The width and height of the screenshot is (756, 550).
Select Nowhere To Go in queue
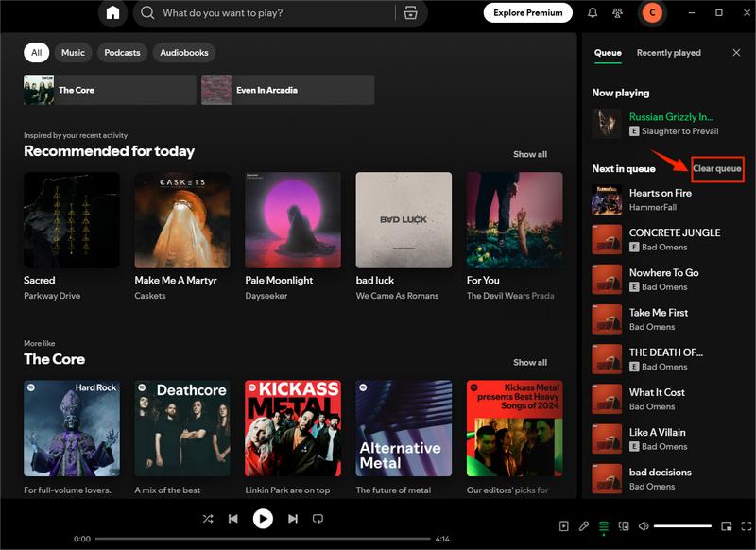point(664,273)
